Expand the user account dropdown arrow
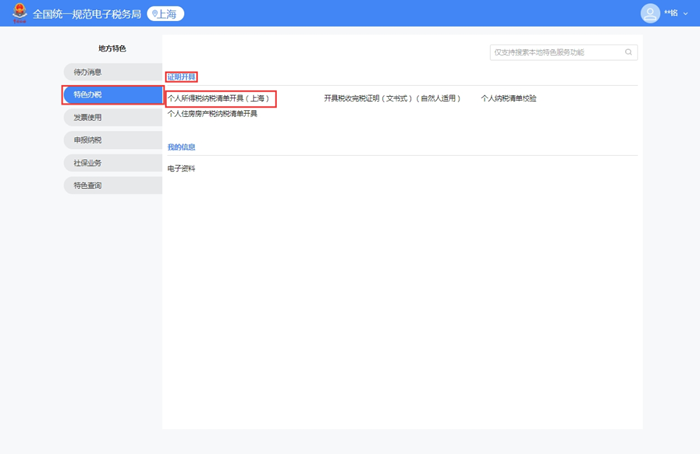Screen dimensions: 700x454 [x=685, y=14]
